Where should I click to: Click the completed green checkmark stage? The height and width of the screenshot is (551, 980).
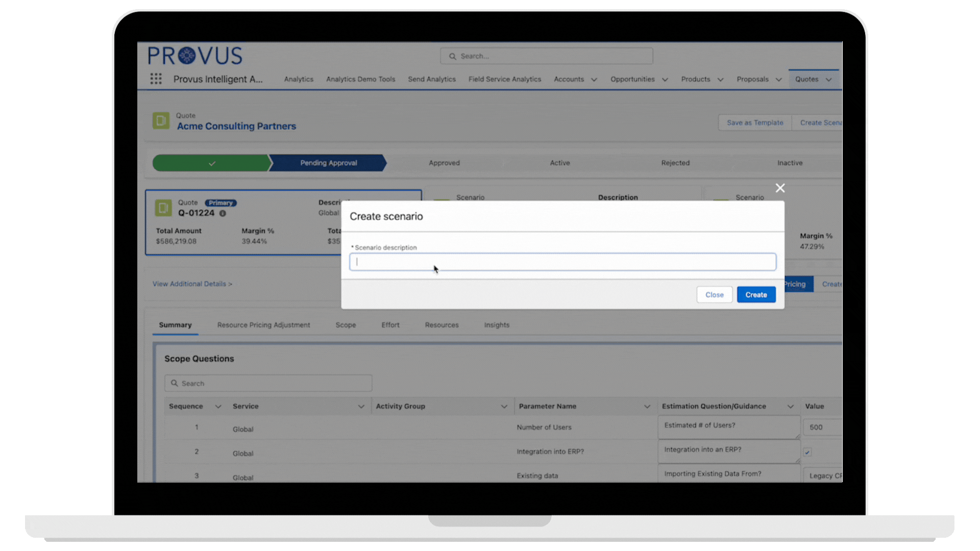click(x=212, y=163)
